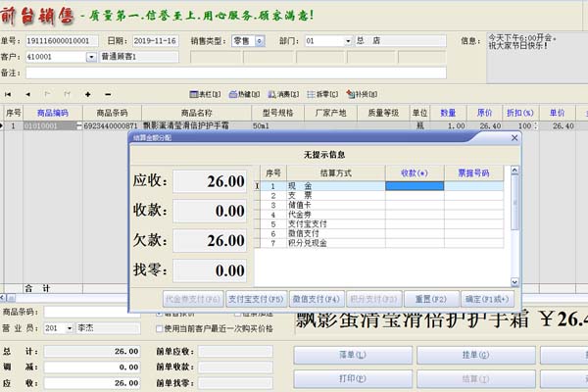The width and height of the screenshot is (588, 392).
Task: Click the 微信支付(F4) button
Action: pyautogui.click(x=316, y=298)
